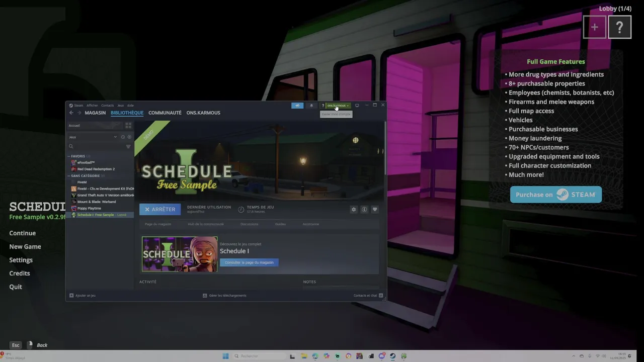The image size is (644, 362).
Task: Open the Discussions link
Action: pyautogui.click(x=249, y=224)
